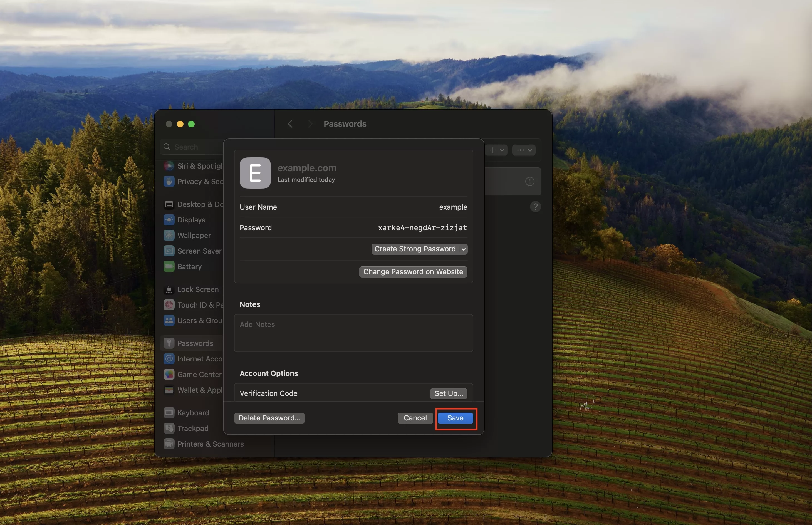Image resolution: width=812 pixels, height=525 pixels.
Task: Click Cancel to discard changes
Action: pyautogui.click(x=414, y=418)
